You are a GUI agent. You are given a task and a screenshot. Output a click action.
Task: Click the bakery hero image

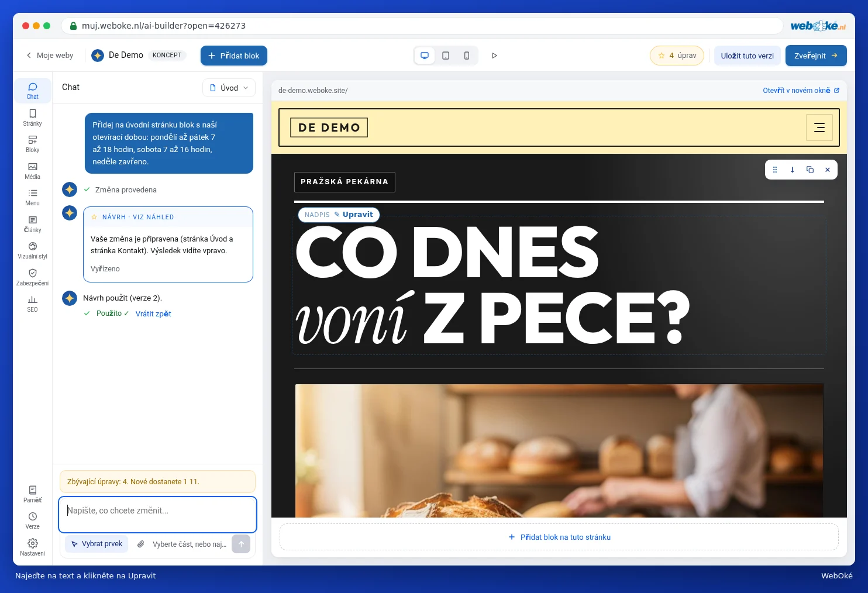click(559, 450)
